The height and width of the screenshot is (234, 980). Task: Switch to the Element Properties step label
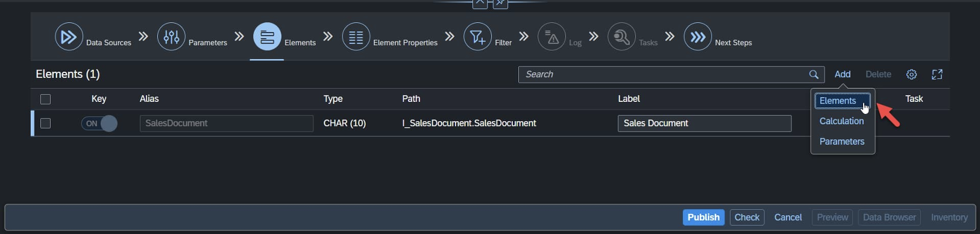tap(405, 42)
